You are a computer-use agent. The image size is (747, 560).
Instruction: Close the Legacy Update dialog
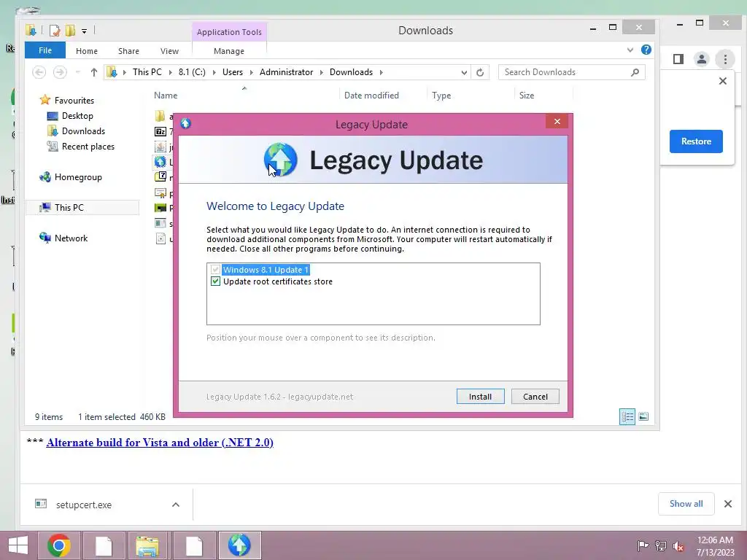click(557, 122)
